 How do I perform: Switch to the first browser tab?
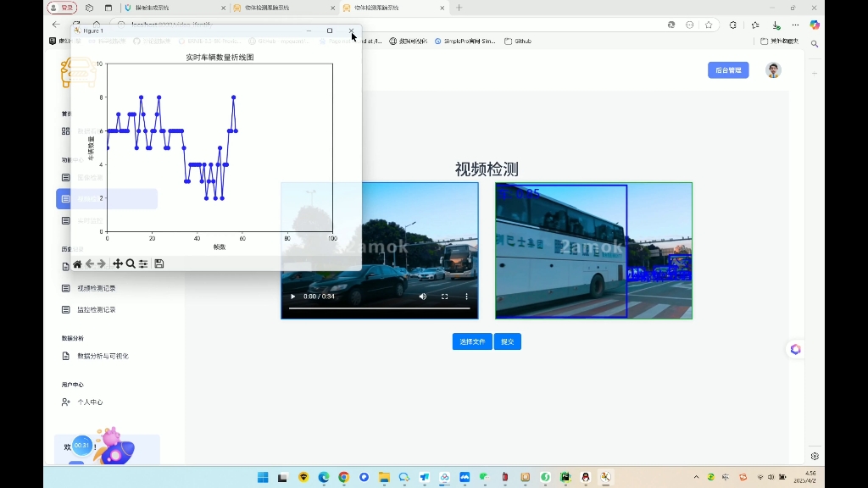(175, 8)
